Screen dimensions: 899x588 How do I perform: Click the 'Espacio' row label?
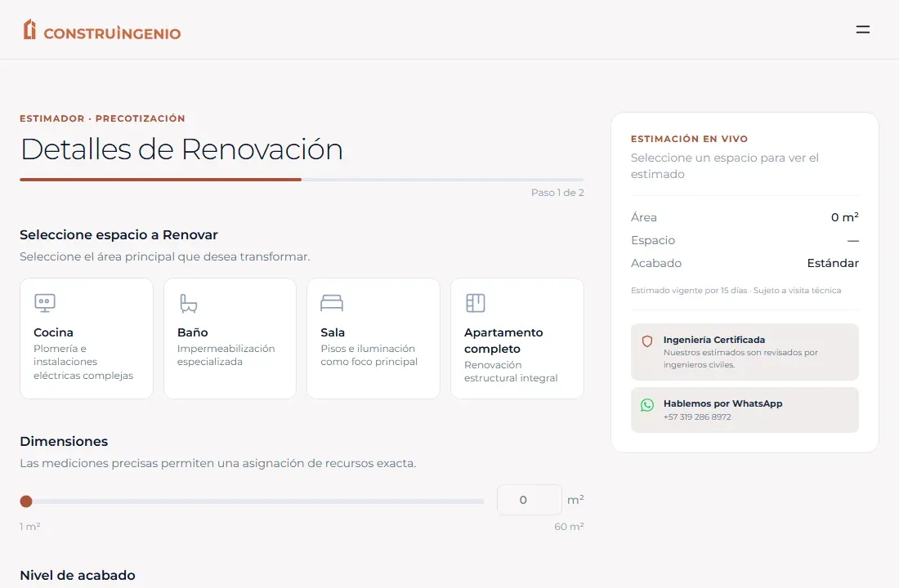coord(653,240)
